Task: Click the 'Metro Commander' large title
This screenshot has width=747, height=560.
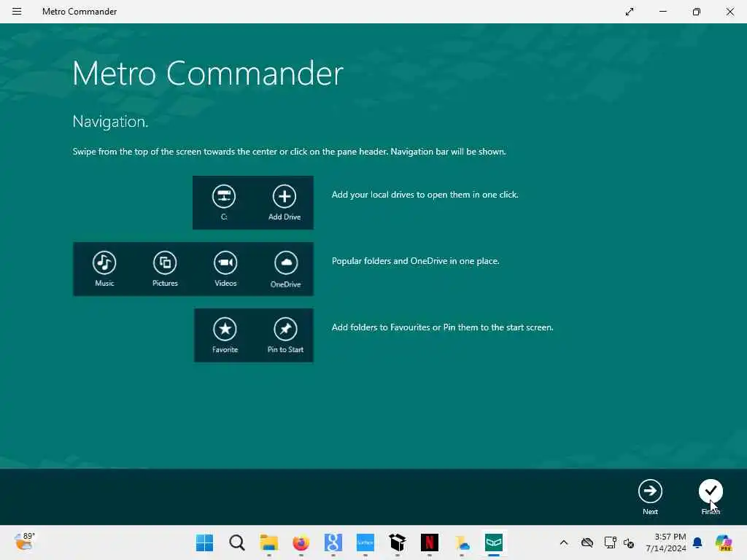Action: coord(208,74)
